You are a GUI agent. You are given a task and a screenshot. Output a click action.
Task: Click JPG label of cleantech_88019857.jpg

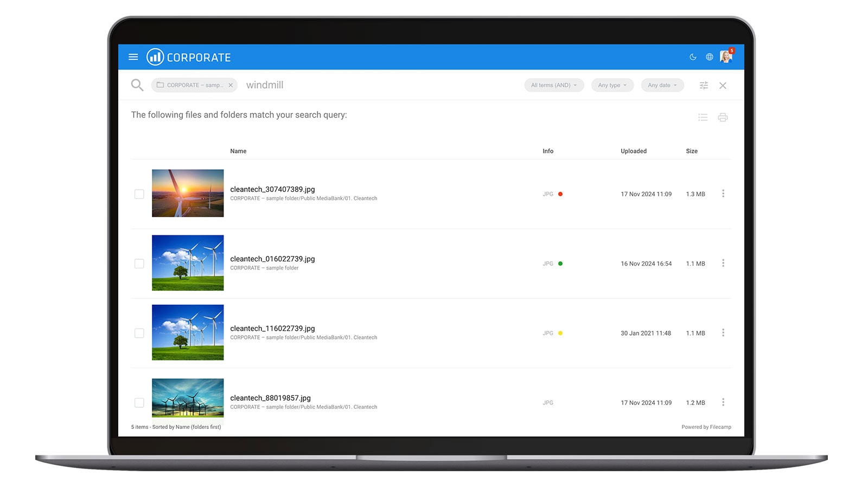click(x=548, y=402)
